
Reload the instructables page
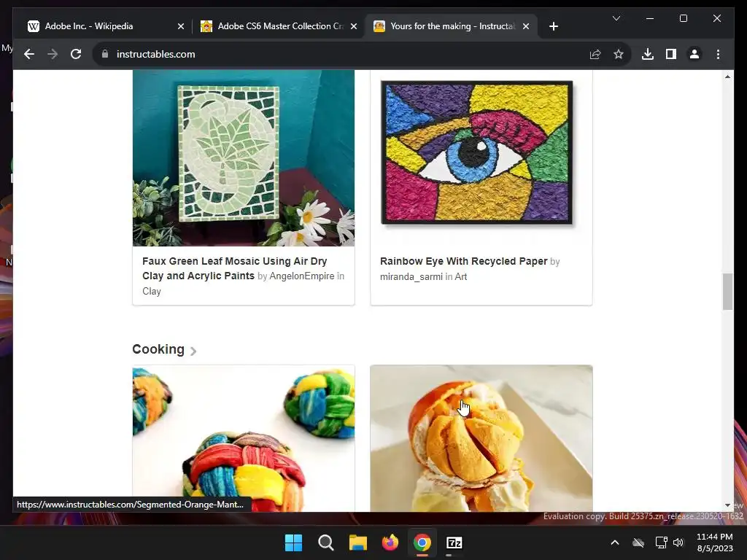(76, 54)
